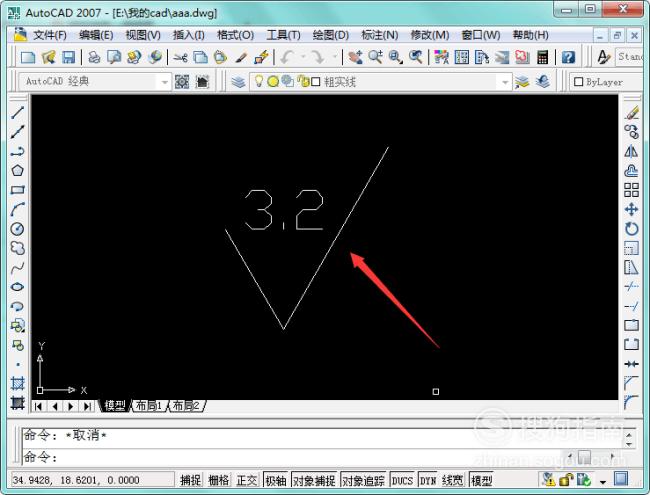This screenshot has height=495, width=650.
Task: Open the 文件(F) menu
Action: 49,35
